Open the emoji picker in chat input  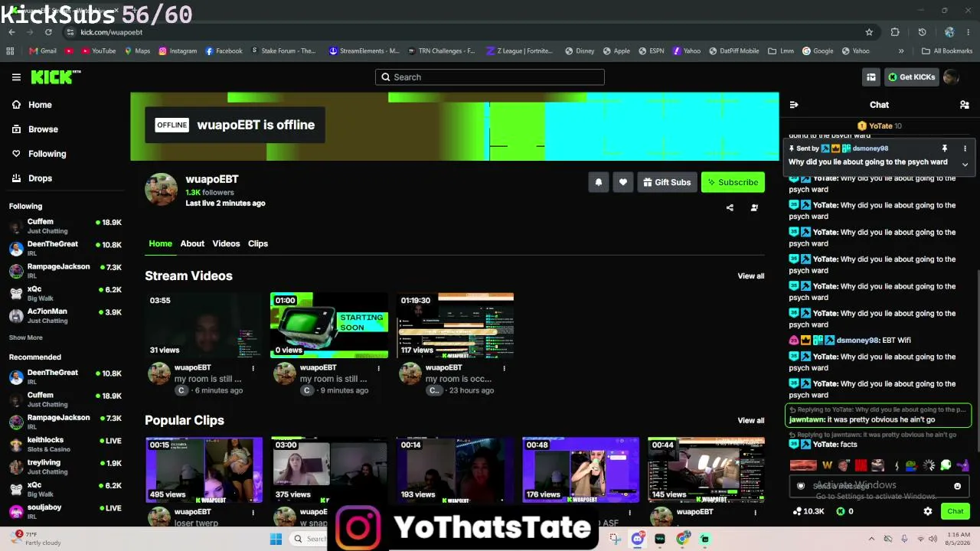(957, 486)
